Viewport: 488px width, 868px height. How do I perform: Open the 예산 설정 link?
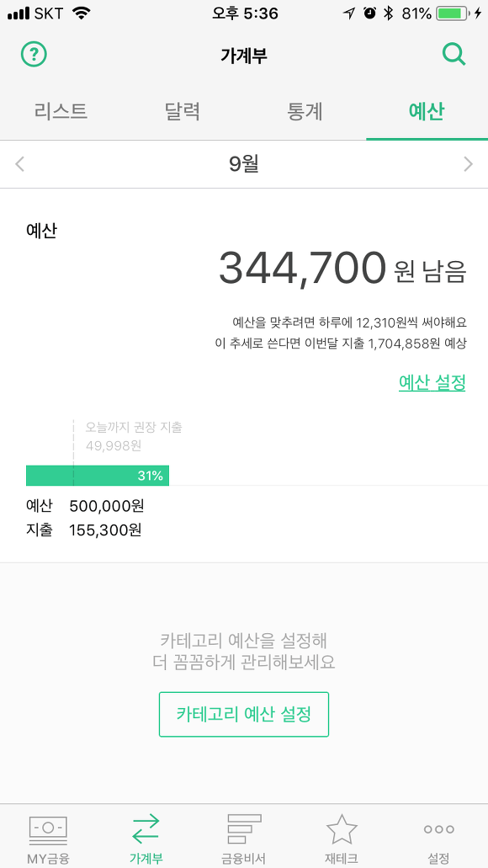432,382
